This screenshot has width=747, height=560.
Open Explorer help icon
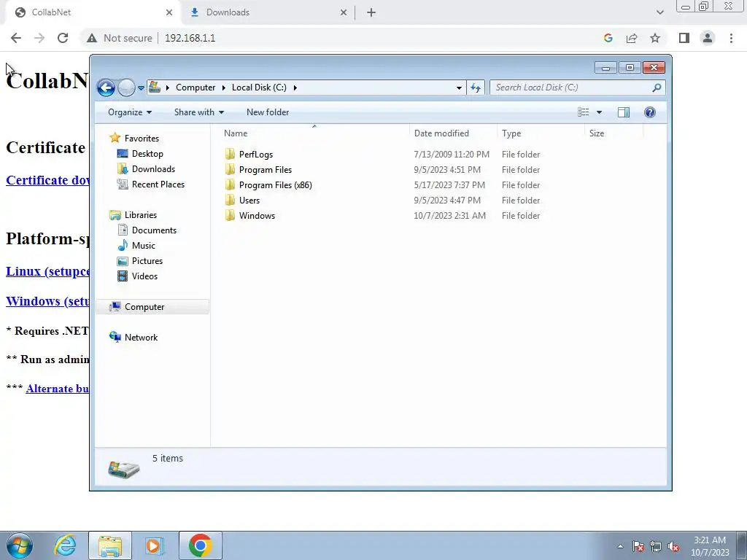click(650, 112)
